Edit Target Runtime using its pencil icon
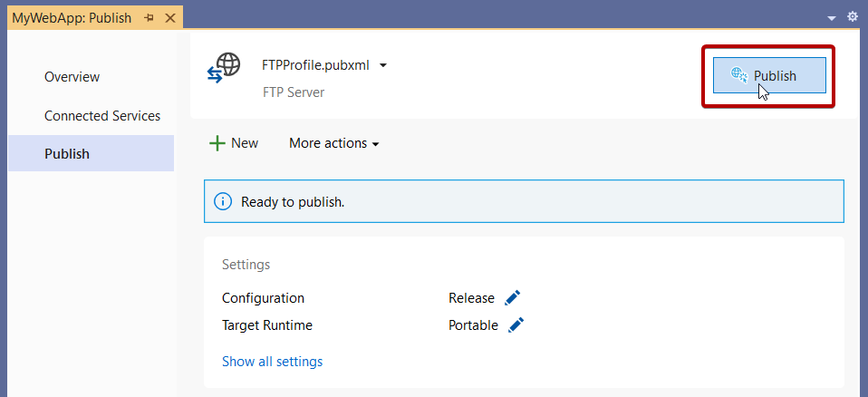Image resolution: width=868 pixels, height=397 pixels. pos(516,325)
